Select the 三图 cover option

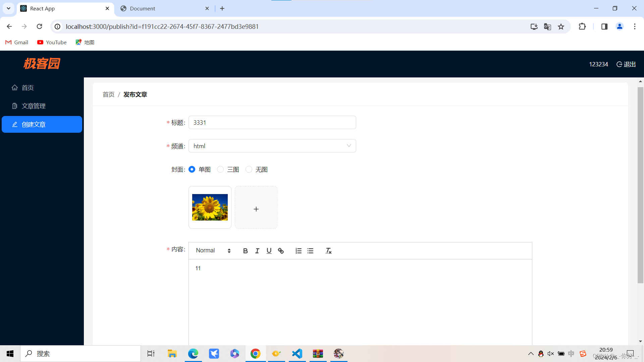pos(220,169)
